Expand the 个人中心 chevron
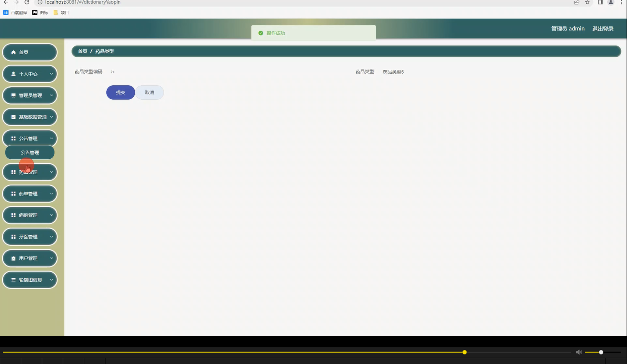 pos(51,74)
